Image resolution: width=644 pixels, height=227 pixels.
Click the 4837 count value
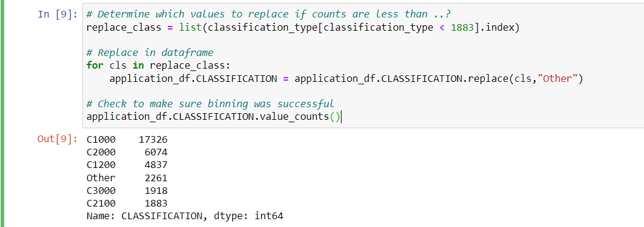click(156, 165)
